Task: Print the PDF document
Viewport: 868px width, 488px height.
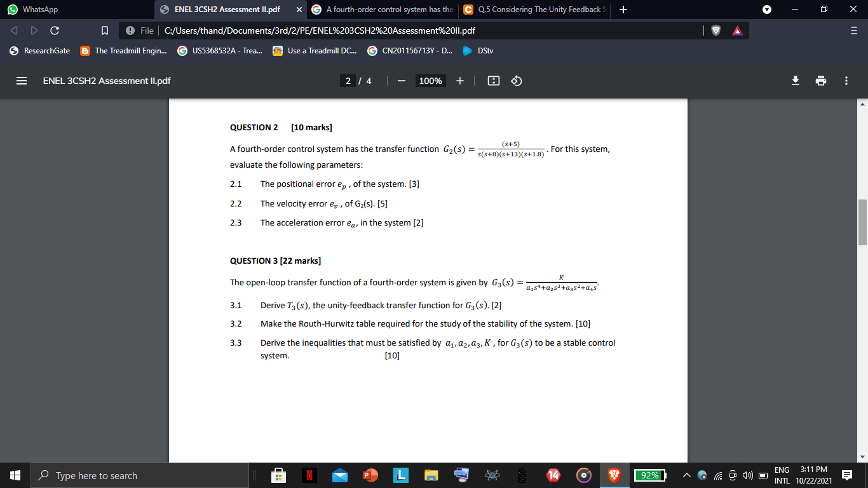Action: tap(821, 81)
